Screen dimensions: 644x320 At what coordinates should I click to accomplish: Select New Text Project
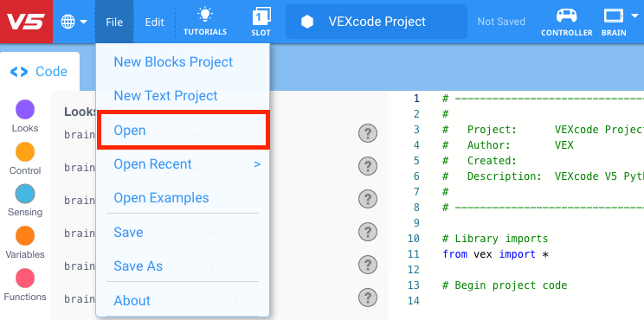click(165, 96)
